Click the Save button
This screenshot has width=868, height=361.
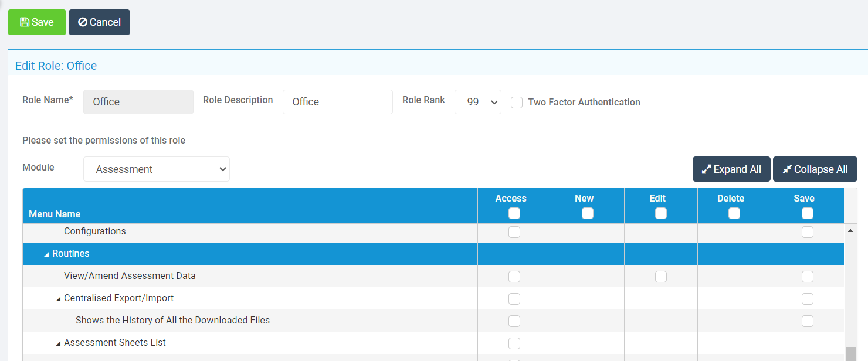36,22
